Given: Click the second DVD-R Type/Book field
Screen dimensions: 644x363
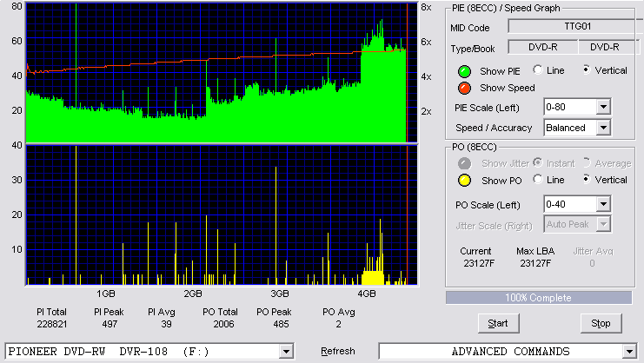Looking at the screenshot, I should tap(607, 47).
